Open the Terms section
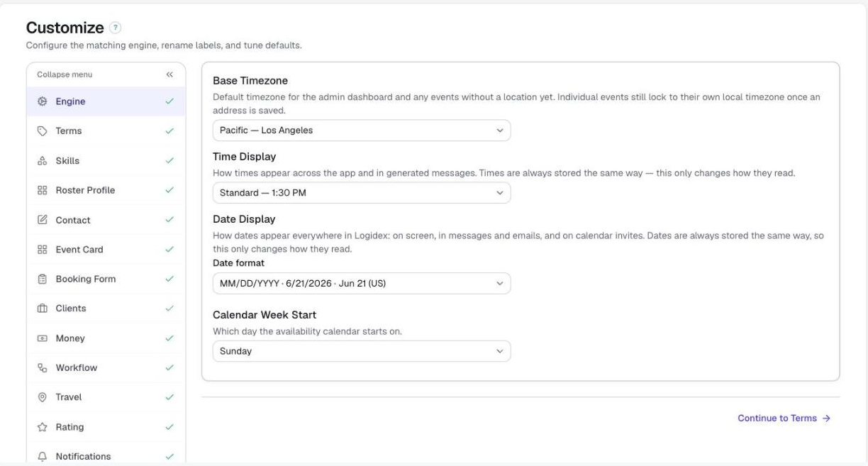The height and width of the screenshot is (466, 868). point(106,131)
